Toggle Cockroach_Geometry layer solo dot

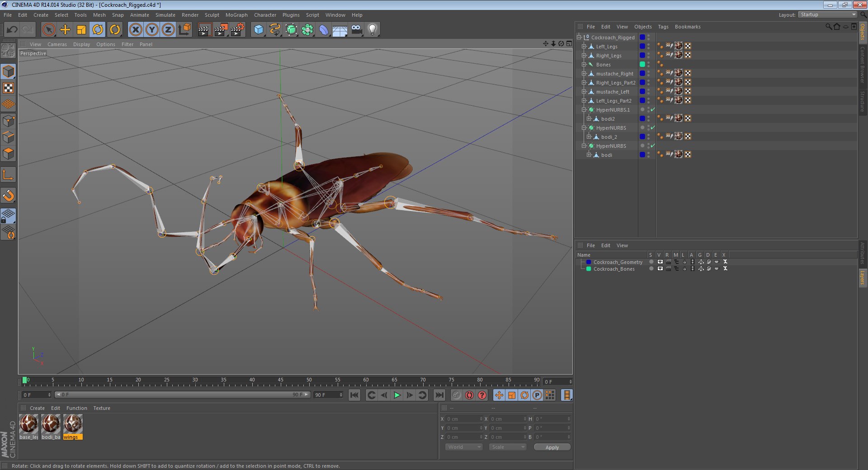(x=651, y=262)
